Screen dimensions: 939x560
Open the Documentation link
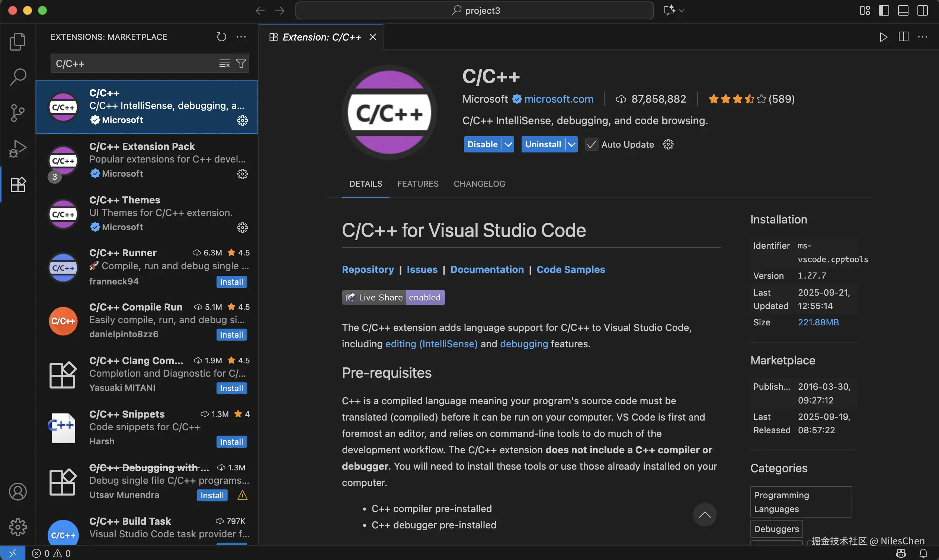tap(487, 270)
